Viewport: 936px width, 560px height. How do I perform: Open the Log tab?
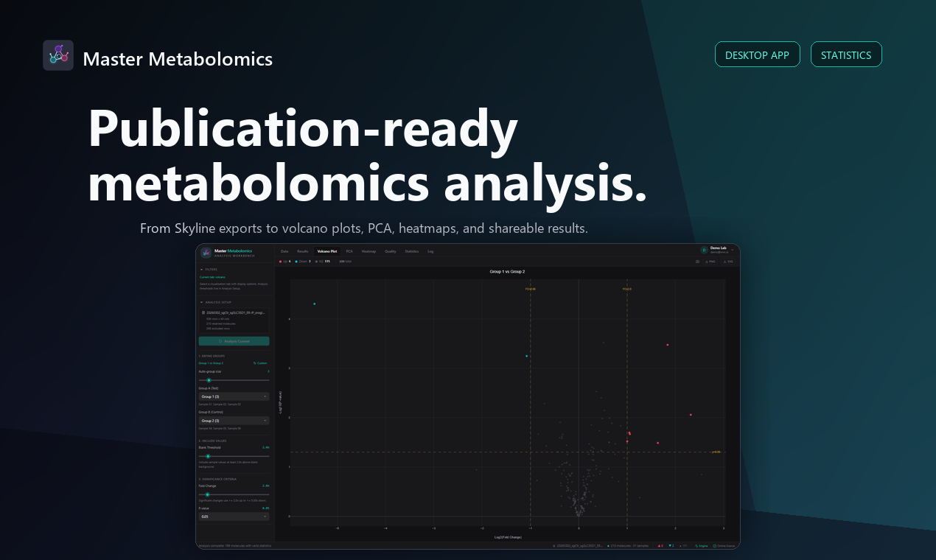click(x=430, y=251)
